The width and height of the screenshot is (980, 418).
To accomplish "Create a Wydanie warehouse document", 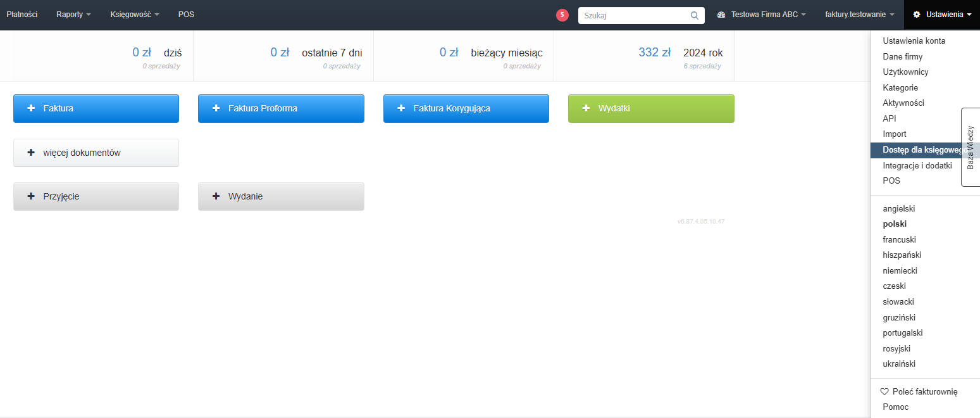I will coord(281,196).
